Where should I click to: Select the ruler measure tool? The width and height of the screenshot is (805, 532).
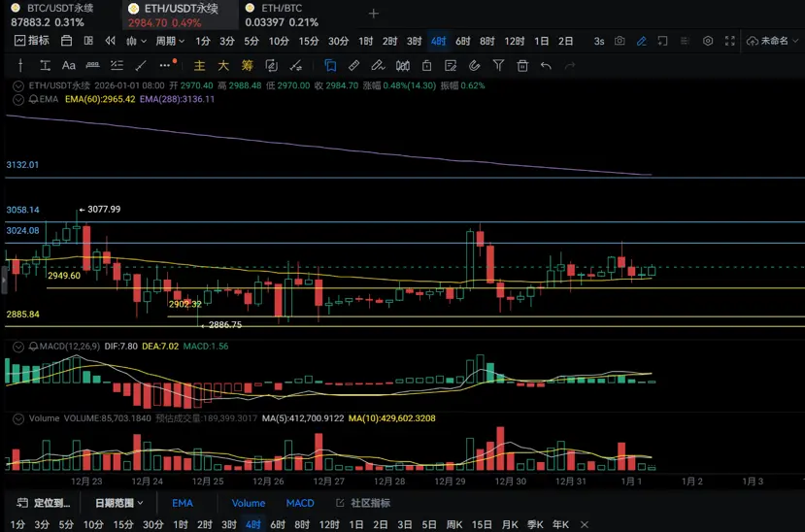(x=353, y=65)
